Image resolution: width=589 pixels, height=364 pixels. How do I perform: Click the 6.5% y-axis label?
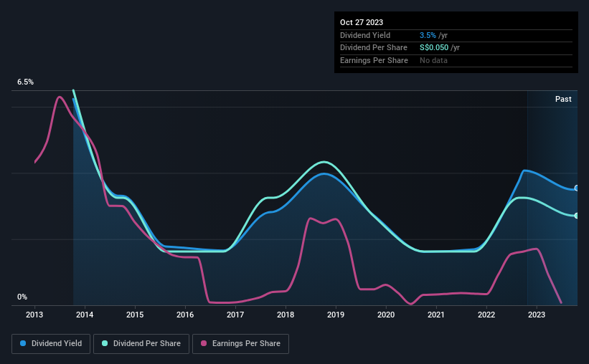pos(25,82)
